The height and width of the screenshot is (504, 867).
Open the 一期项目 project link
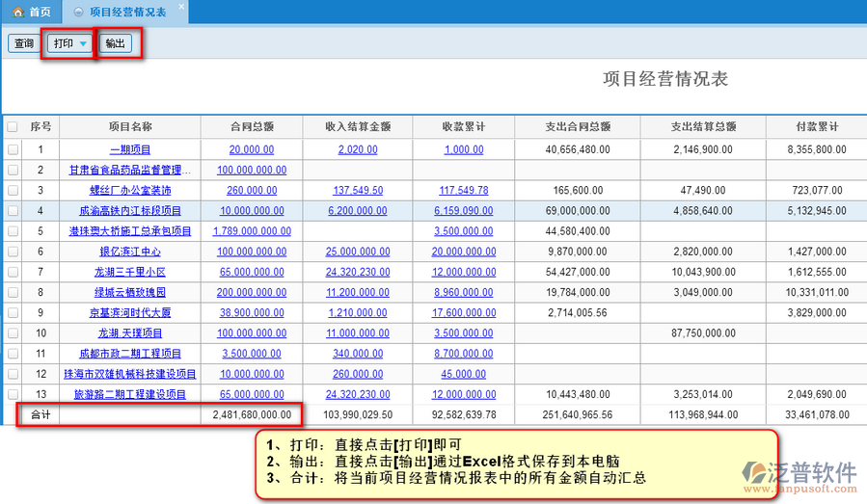tap(130, 150)
